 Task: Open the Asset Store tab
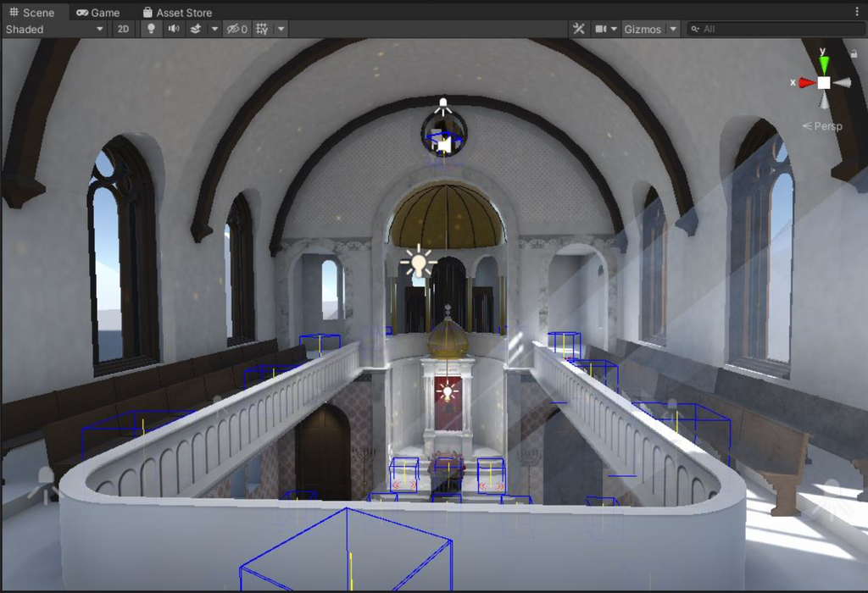177,13
